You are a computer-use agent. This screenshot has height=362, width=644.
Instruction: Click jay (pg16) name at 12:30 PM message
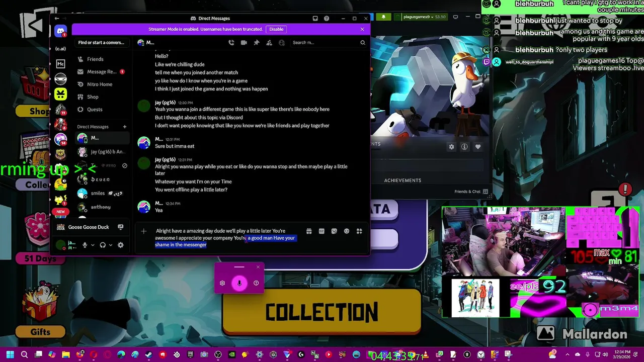coord(165,103)
